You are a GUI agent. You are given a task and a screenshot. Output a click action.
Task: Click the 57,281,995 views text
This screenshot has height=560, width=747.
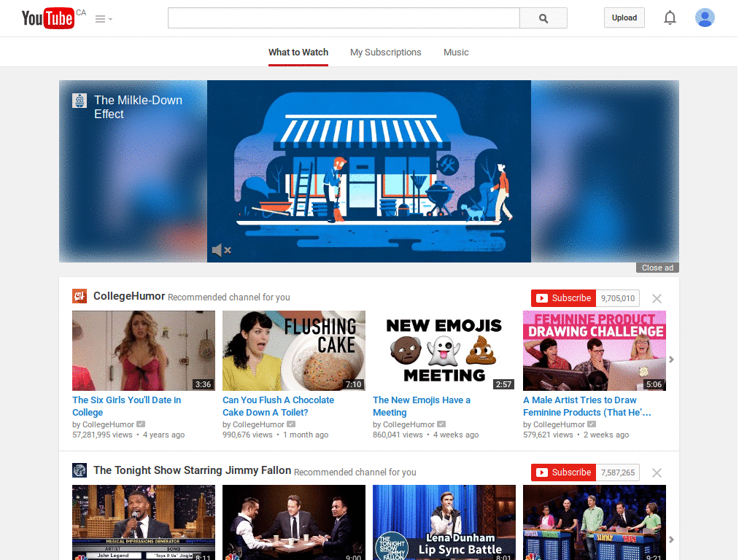[x=102, y=435]
